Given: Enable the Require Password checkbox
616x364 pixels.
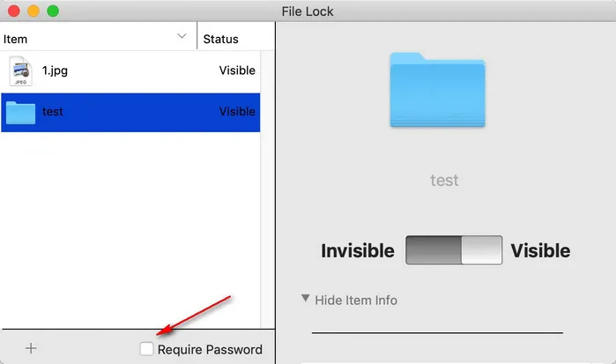Looking at the screenshot, I should (146, 350).
